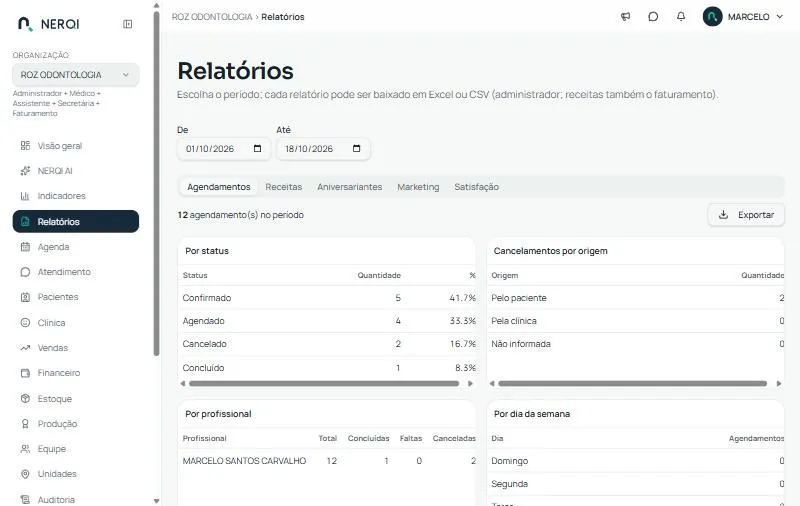Click the Agenda calendar icon

pos(25,247)
